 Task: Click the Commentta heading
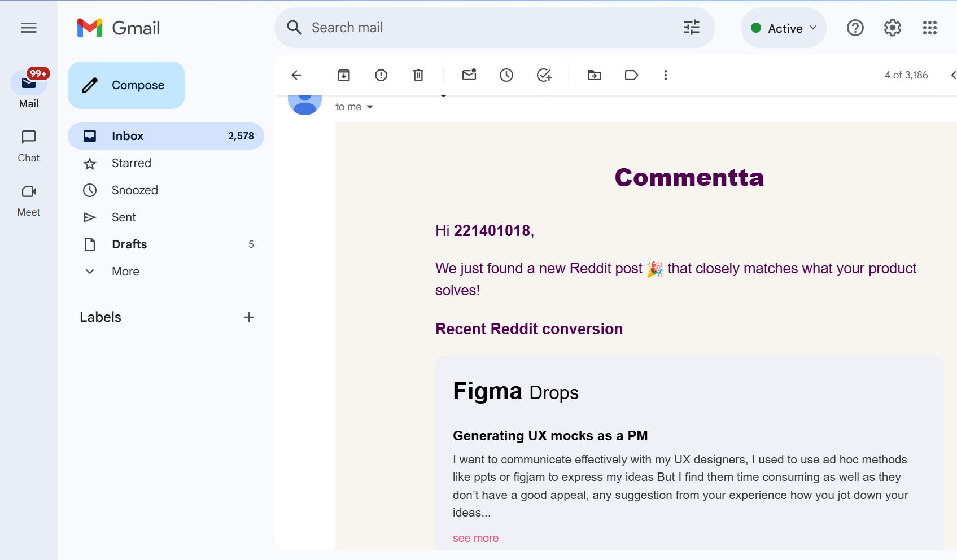pyautogui.click(x=689, y=177)
